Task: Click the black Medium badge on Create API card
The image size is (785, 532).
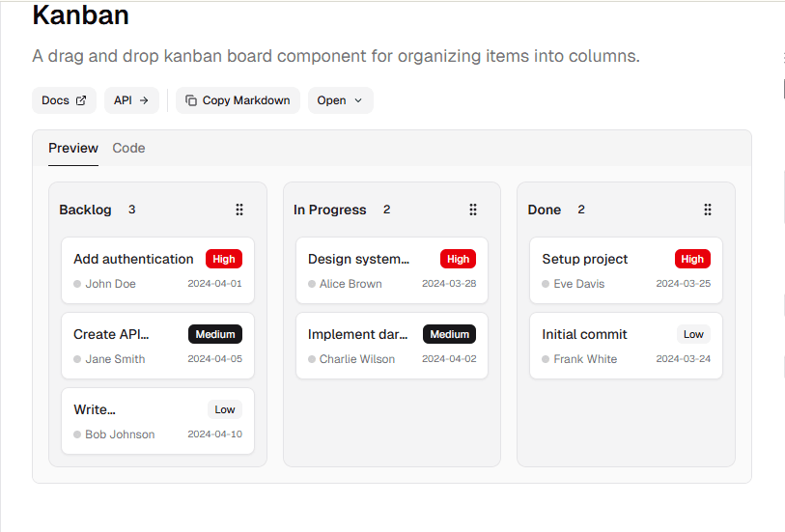Action: (215, 334)
